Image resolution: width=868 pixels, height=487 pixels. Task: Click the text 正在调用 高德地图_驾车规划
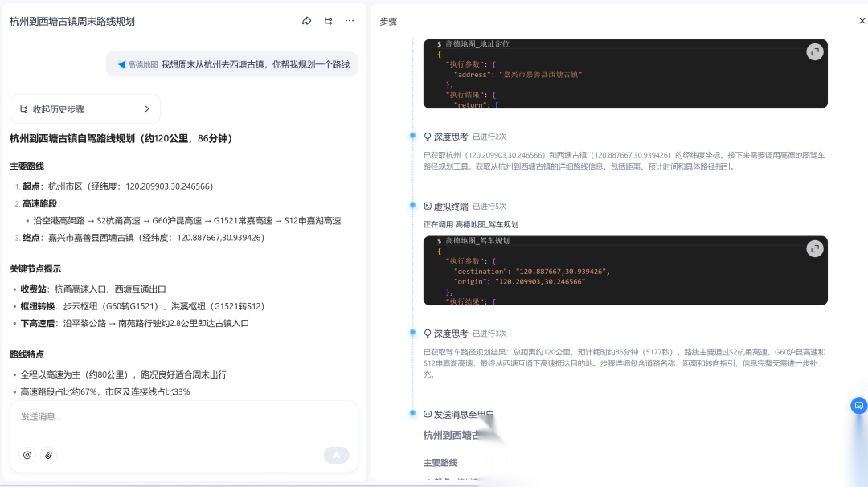470,225
